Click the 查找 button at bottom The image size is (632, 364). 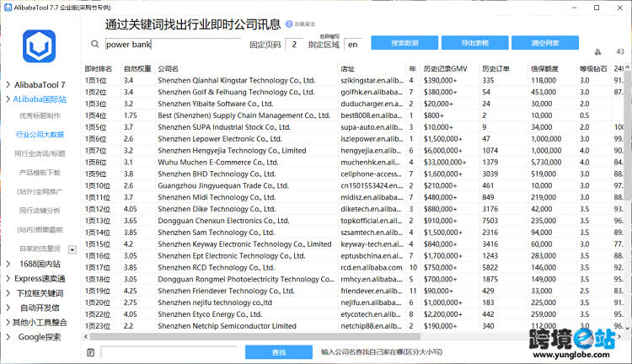click(x=279, y=352)
